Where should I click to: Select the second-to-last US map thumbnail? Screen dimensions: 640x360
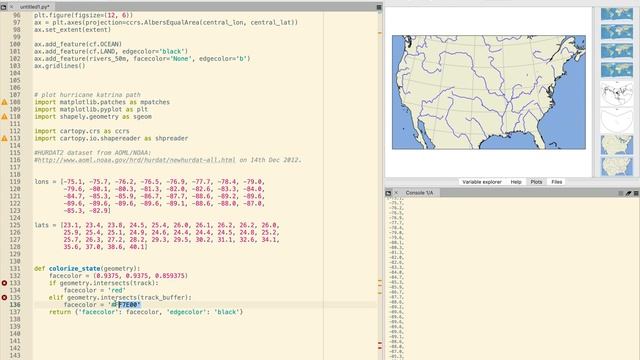pyautogui.click(x=617, y=145)
